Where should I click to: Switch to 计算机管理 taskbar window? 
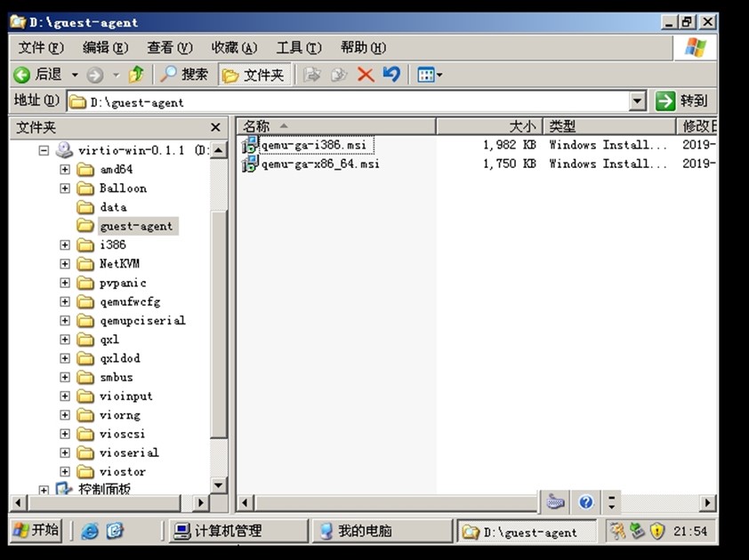point(238,531)
